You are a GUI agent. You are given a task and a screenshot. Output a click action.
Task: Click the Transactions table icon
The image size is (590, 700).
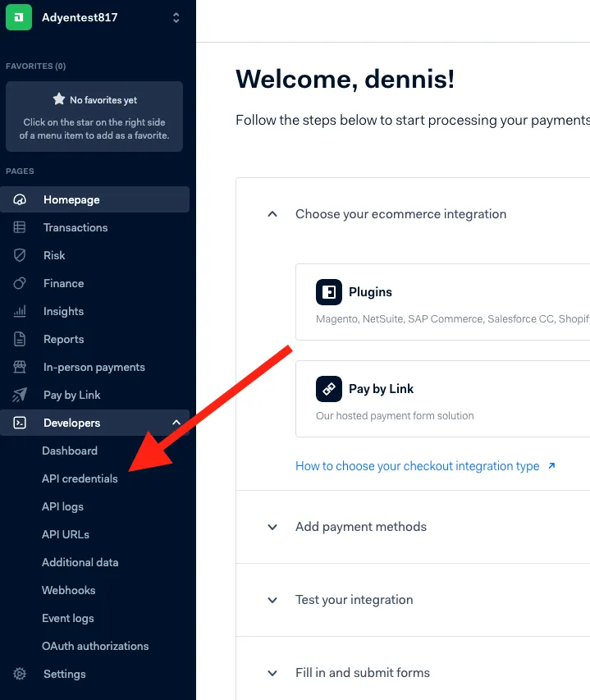click(20, 227)
